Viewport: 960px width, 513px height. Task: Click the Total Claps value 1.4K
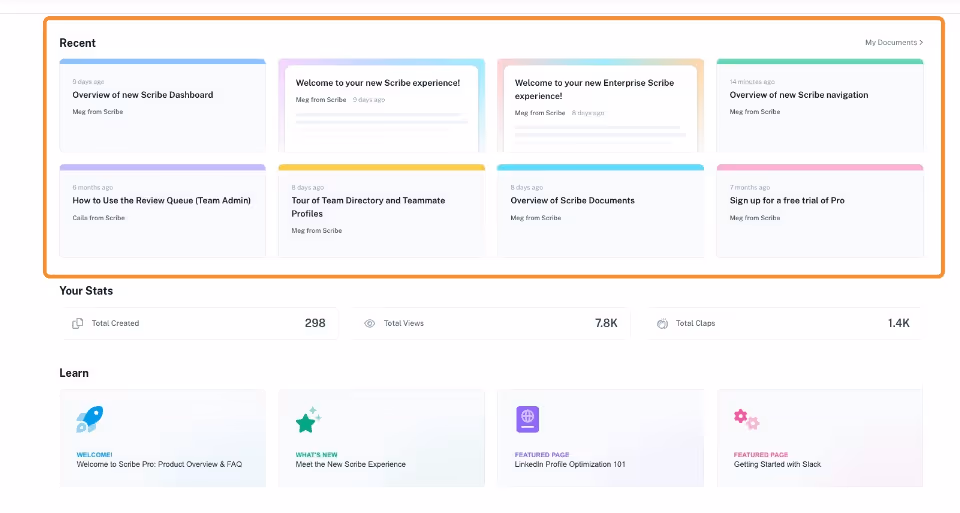click(x=899, y=323)
